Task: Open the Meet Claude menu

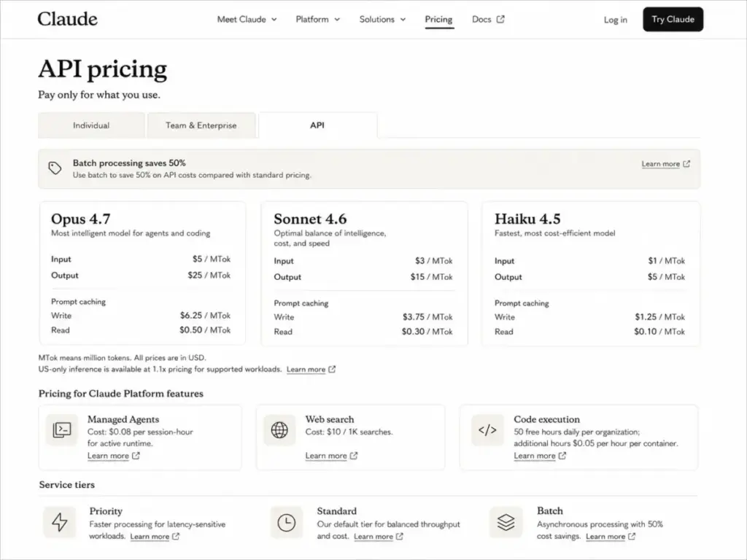Action: [247, 20]
